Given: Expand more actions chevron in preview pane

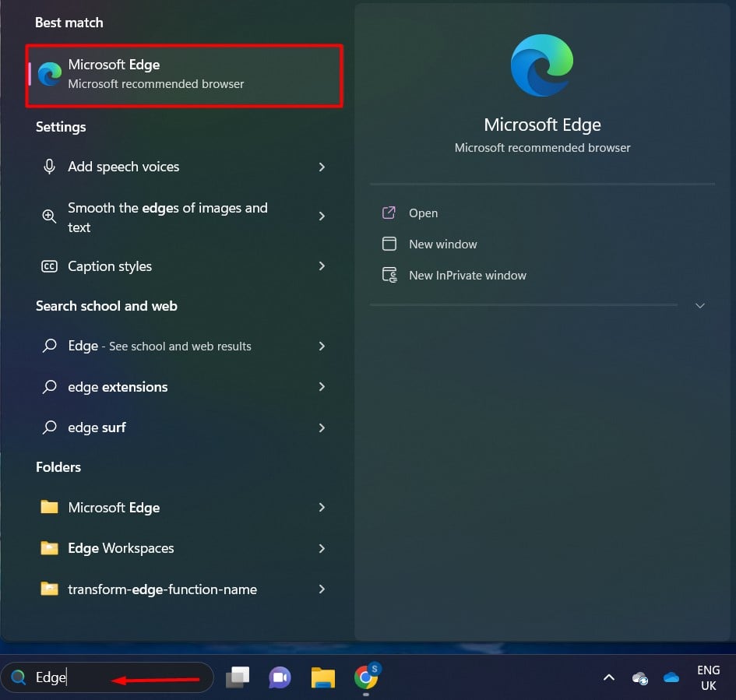Looking at the screenshot, I should pyautogui.click(x=700, y=306).
